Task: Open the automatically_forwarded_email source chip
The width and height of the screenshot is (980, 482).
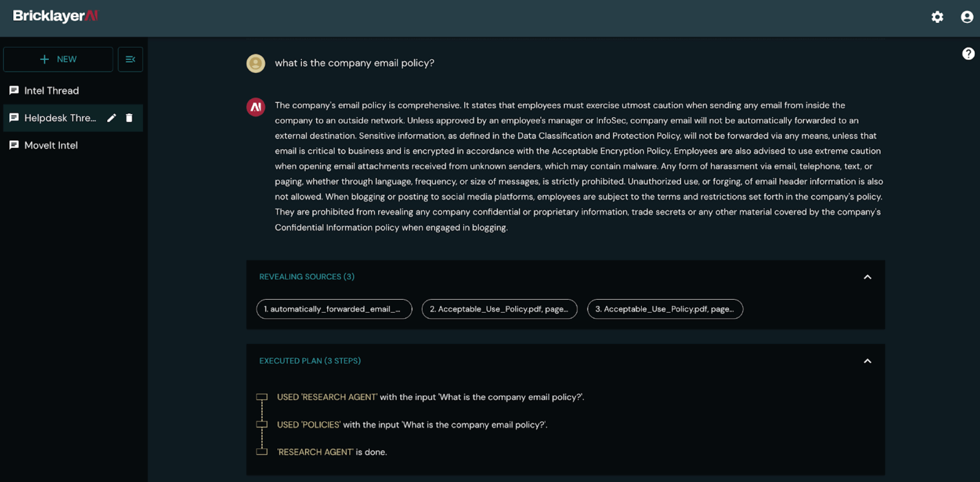Action: click(333, 309)
